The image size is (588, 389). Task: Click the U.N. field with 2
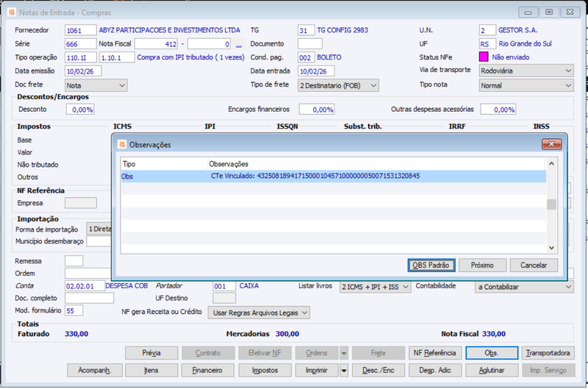[487, 30]
